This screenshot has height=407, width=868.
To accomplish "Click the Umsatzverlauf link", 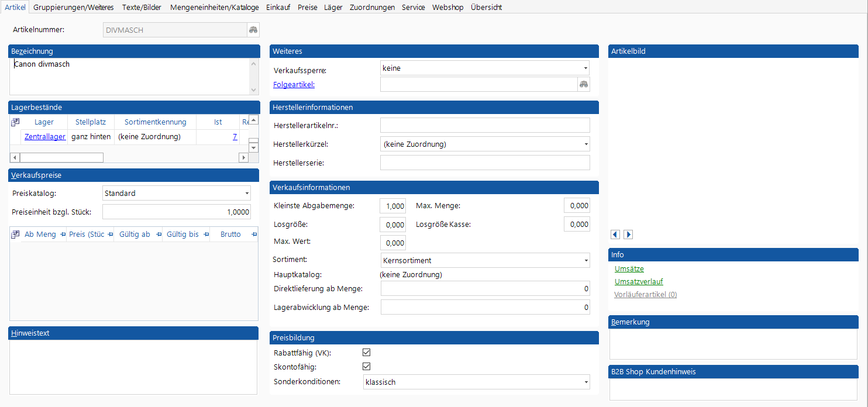I will pos(639,282).
